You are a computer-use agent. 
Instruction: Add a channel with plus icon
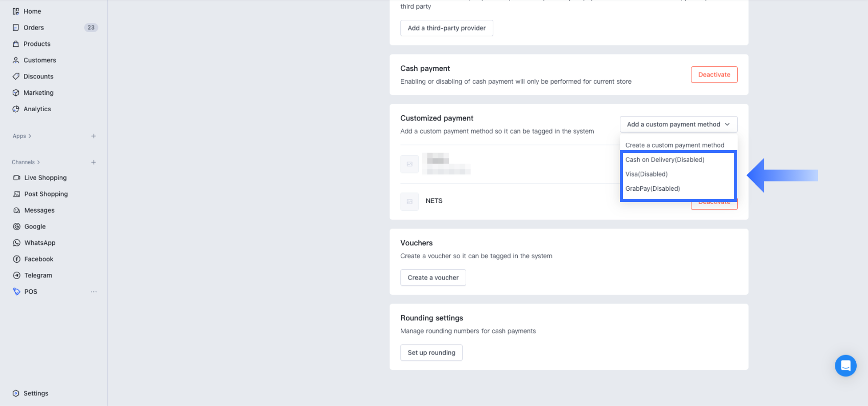93,162
